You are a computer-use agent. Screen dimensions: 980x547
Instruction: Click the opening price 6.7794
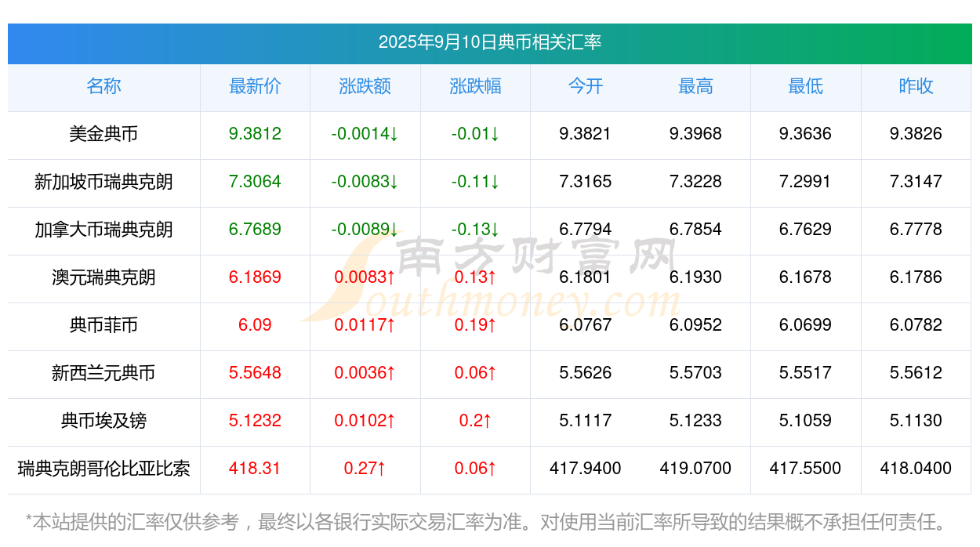click(586, 230)
